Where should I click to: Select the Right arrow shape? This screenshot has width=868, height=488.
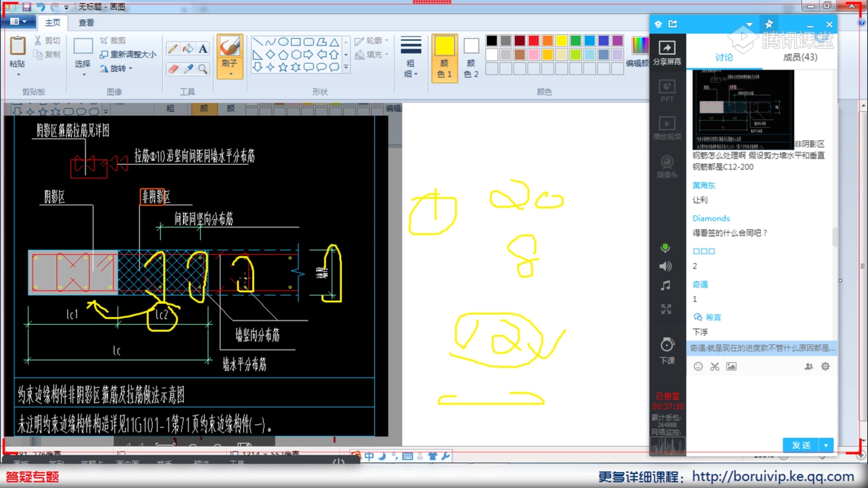coord(308,55)
